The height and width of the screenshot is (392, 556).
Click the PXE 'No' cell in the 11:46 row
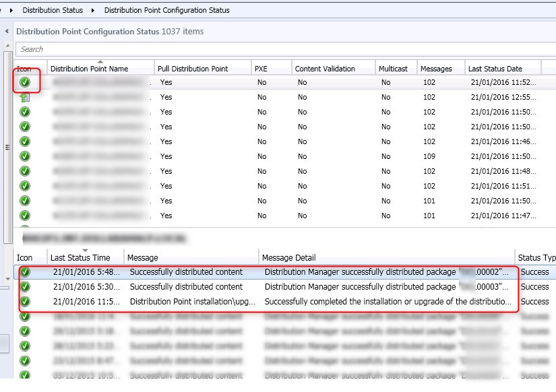261,141
